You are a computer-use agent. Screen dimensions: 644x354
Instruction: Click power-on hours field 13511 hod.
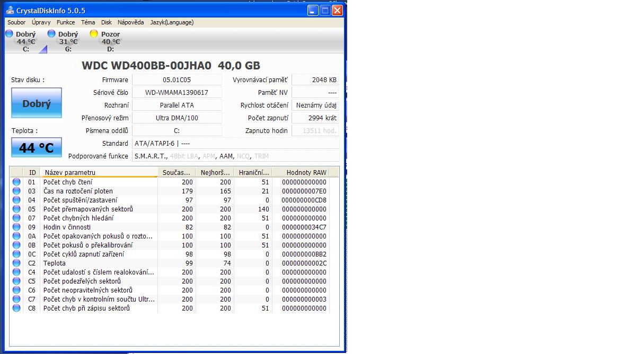pos(316,131)
